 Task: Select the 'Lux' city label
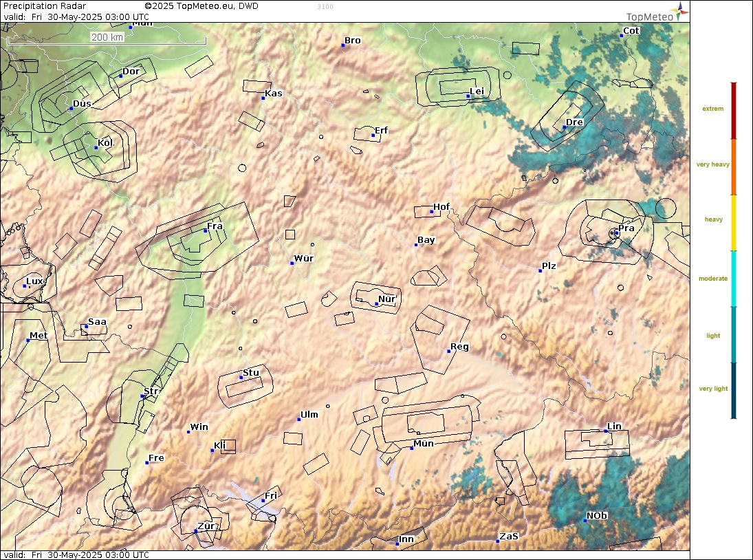tap(34, 281)
